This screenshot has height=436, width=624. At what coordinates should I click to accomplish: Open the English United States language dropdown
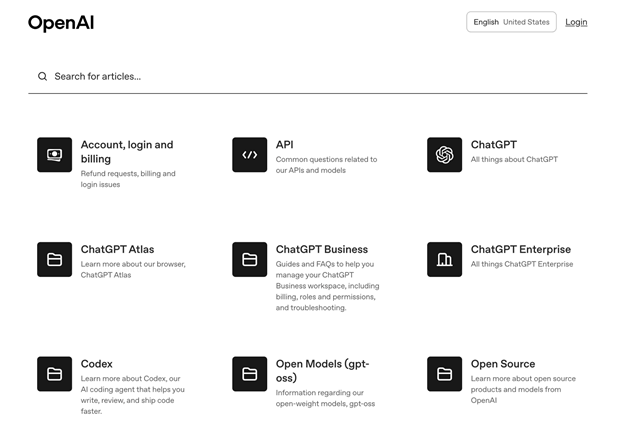point(511,22)
